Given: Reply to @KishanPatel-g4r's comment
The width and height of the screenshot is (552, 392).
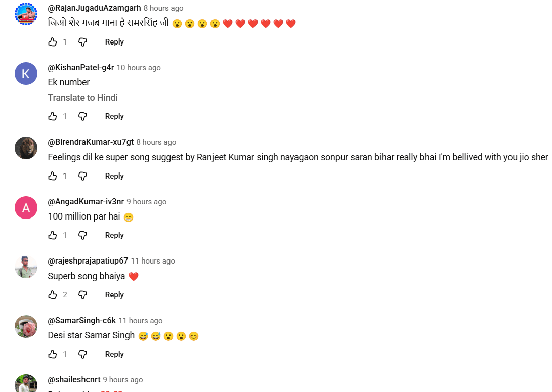Looking at the screenshot, I should (114, 116).
